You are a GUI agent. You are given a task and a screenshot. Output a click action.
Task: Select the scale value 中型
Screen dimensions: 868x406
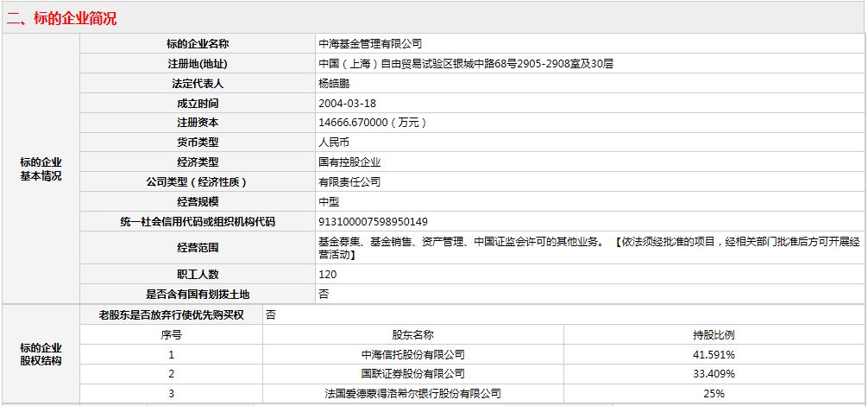click(329, 201)
